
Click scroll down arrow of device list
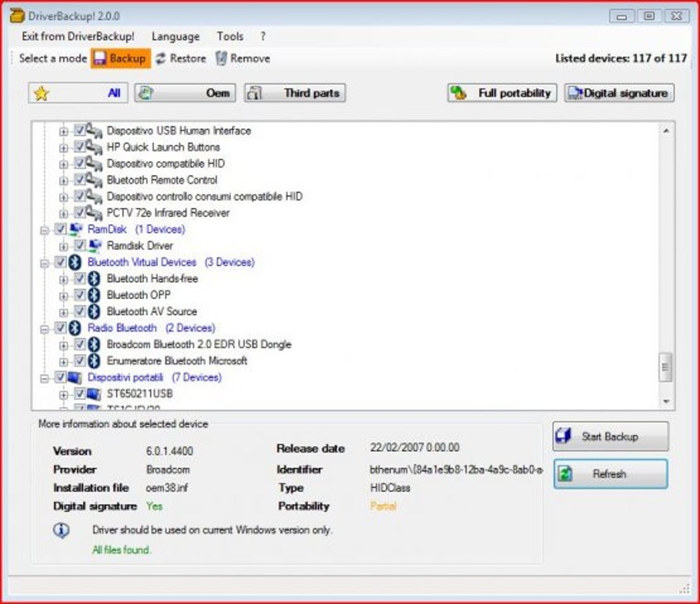click(666, 402)
